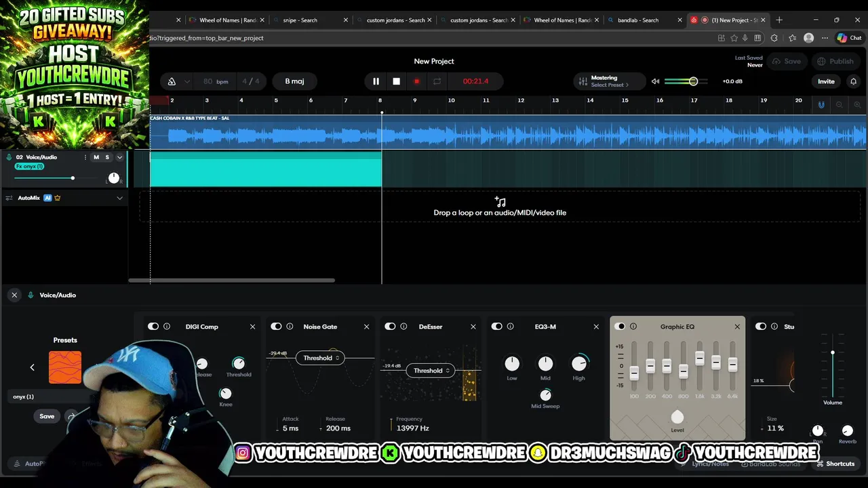This screenshot has width=868, height=488.
Task: Remove the Noise Gate effect
Action: 366,327
